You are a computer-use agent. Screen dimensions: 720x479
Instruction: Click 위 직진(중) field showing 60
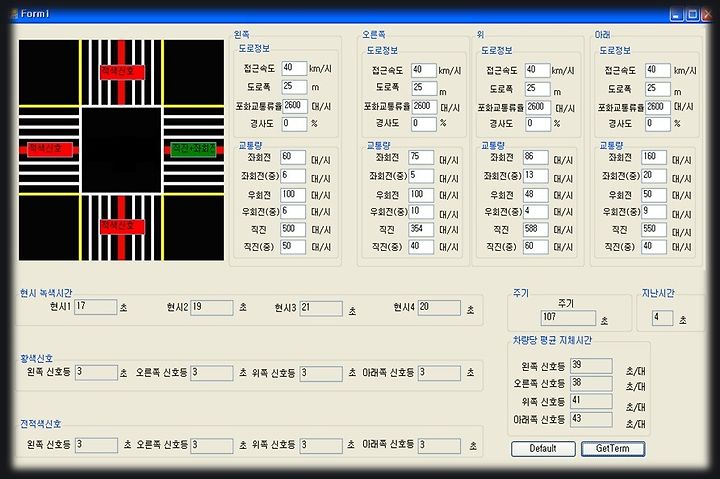[x=535, y=247]
